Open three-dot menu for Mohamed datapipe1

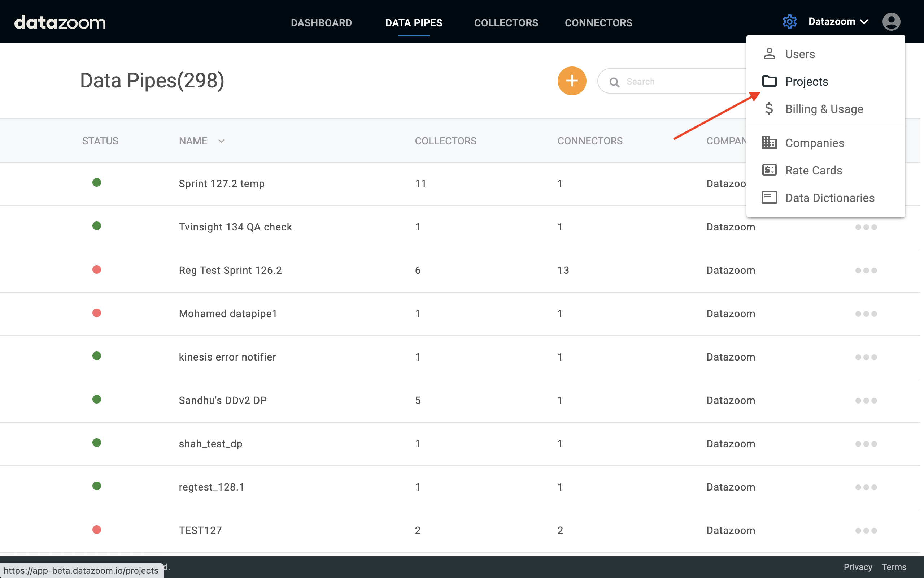pos(866,314)
